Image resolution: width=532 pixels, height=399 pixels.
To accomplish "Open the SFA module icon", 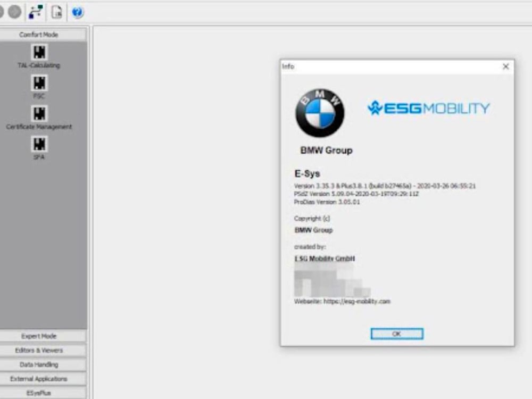I will [x=39, y=144].
